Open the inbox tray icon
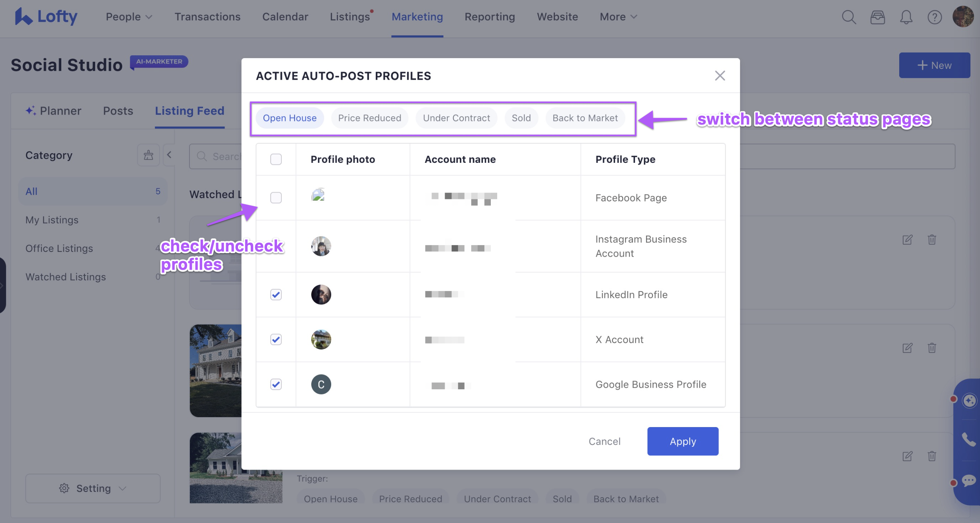The width and height of the screenshot is (980, 523). coord(877,17)
